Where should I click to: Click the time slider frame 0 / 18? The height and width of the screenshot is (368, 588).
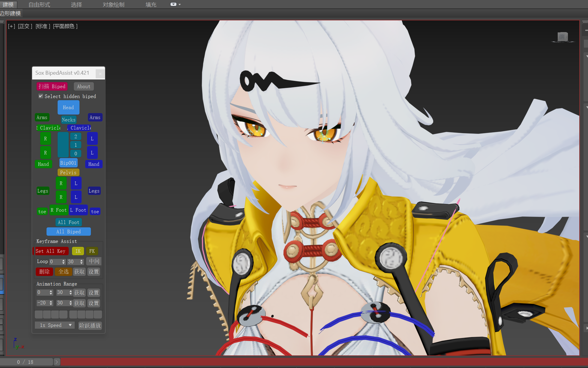25,362
